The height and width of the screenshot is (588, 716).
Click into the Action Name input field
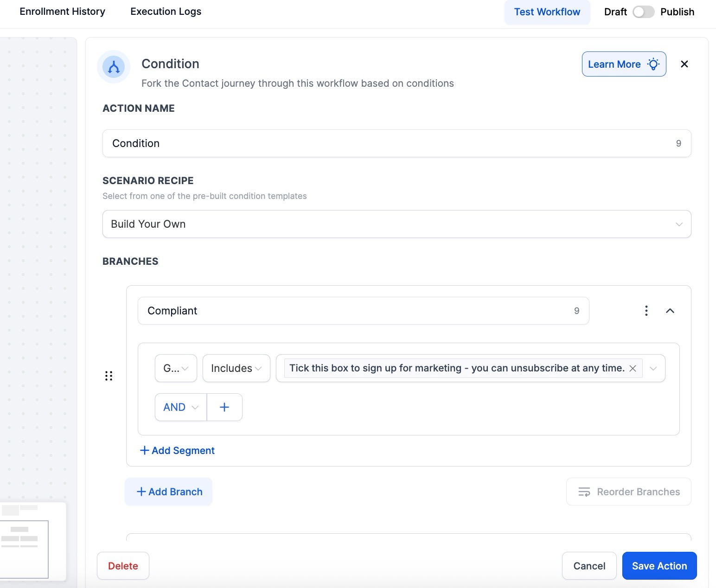point(390,143)
